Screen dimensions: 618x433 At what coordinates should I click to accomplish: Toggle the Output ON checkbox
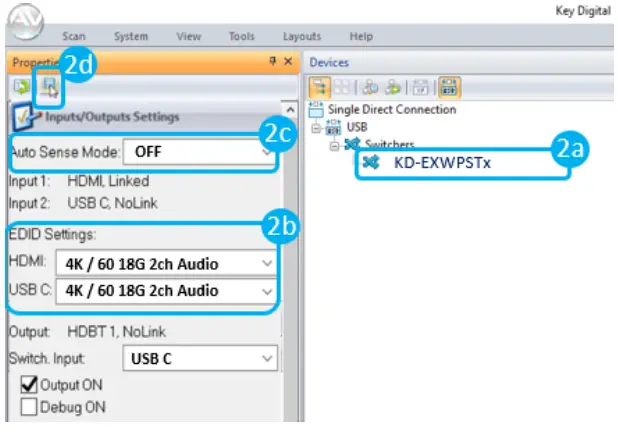[29, 385]
